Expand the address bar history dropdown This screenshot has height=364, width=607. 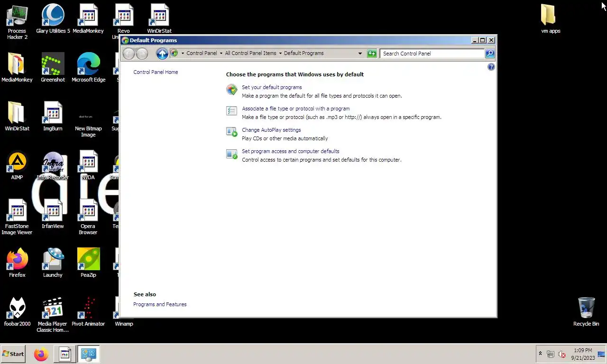(360, 54)
